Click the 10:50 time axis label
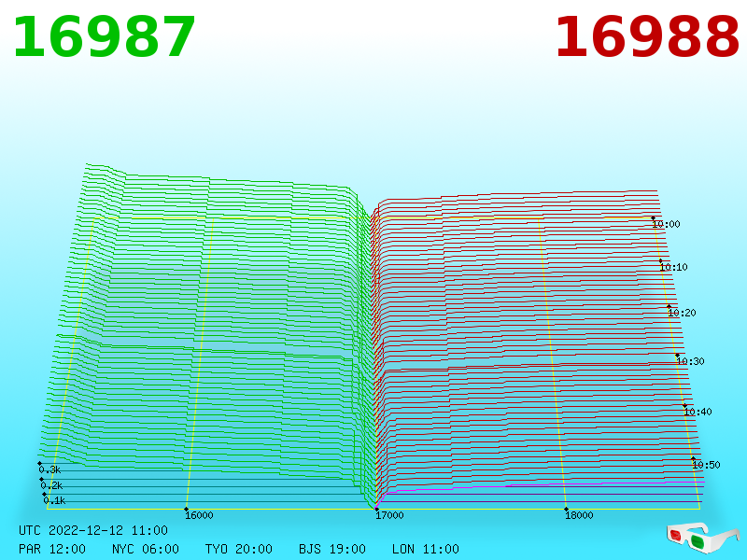 tap(706, 465)
